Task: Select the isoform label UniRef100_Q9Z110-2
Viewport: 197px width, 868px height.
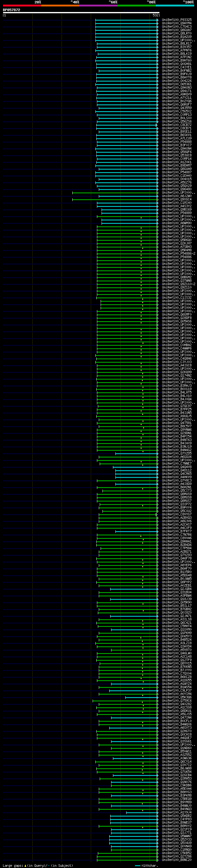Action: tap(179, 284)
